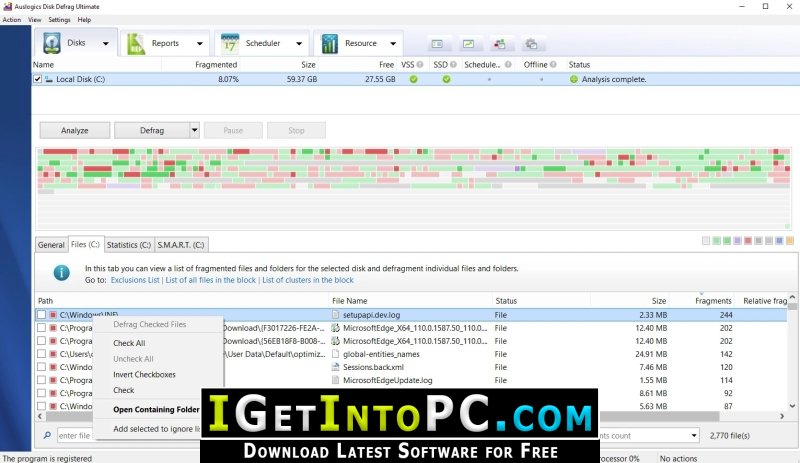Click the blue info icon in Files tab
Image resolution: width=800 pixels, height=463 pixels.
pos(62,273)
